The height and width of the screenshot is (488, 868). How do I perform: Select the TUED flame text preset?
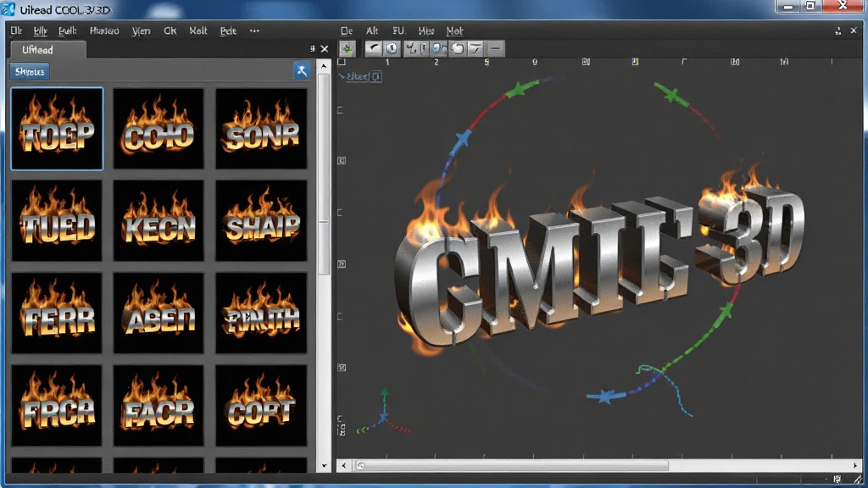pyautogui.click(x=57, y=220)
